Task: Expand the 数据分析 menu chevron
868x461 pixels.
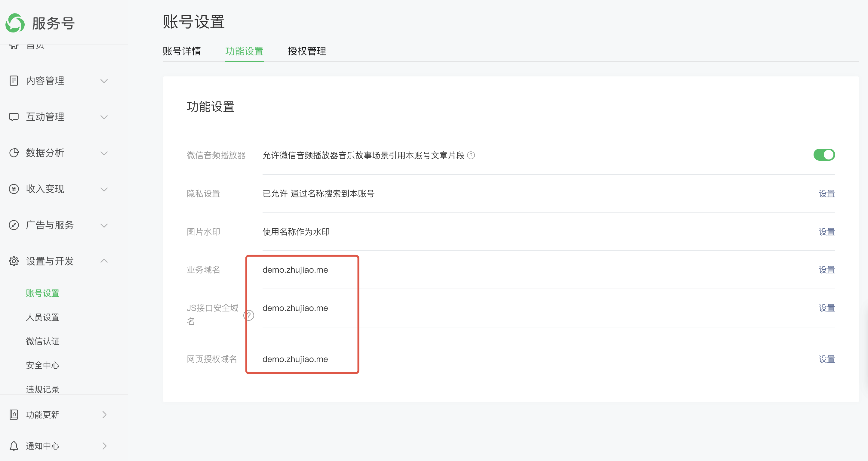Action: pos(104,153)
